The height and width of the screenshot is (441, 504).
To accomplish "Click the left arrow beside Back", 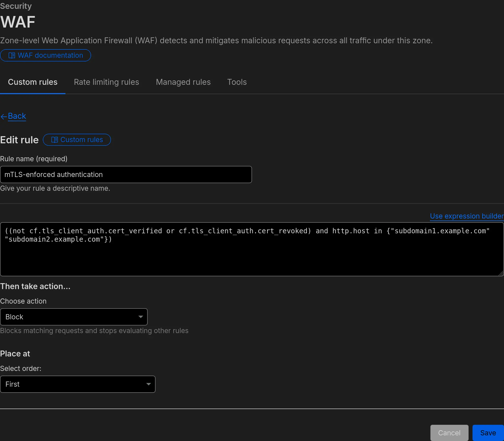I will point(4,117).
